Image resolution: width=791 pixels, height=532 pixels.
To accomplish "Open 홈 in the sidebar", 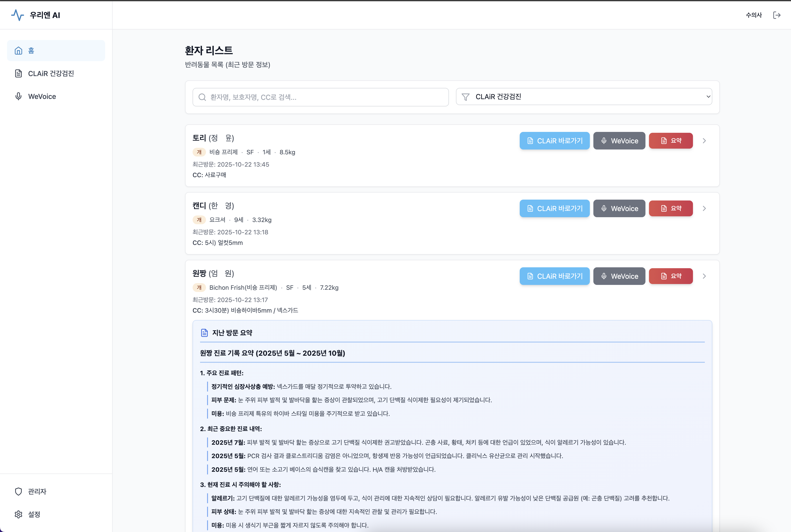I will pyautogui.click(x=56, y=51).
